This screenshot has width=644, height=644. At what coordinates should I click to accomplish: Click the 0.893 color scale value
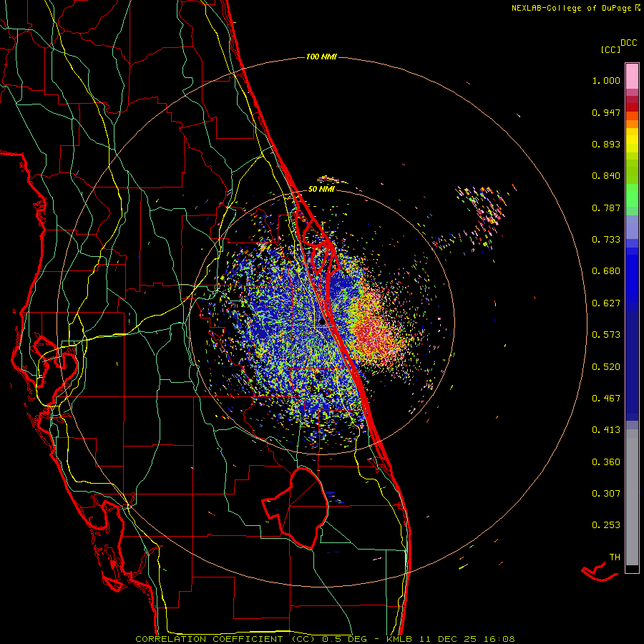[x=606, y=144]
